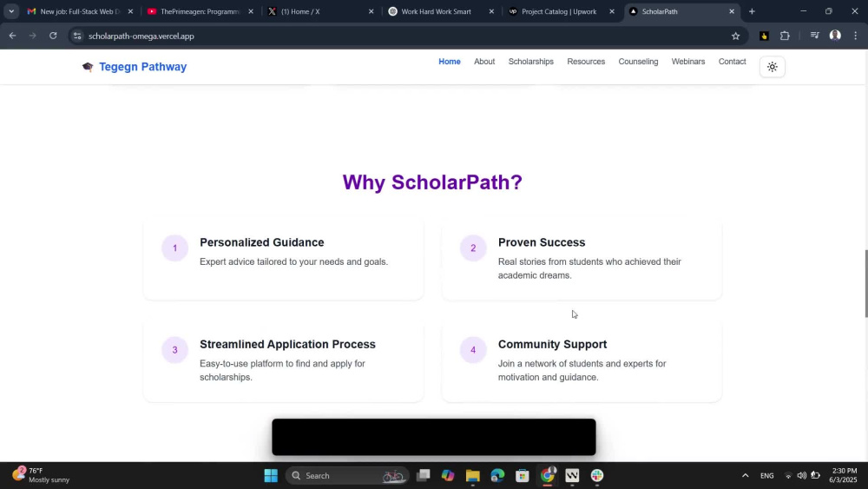868x489 pixels.
Task: Click the number 4 circle badge
Action: pyautogui.click(x=473, y=350)
